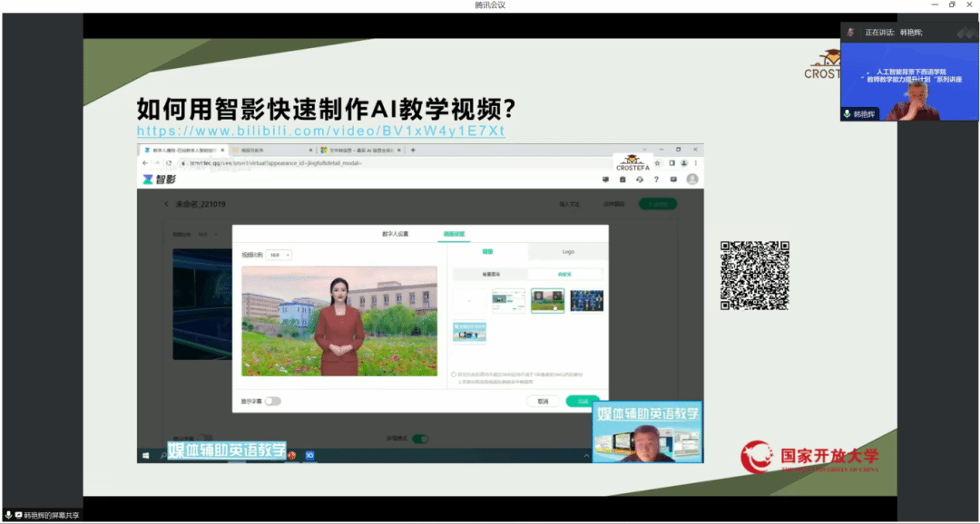The height and width of the screenshot is (524, 980).
Task: Toggle the green switch behind the dialog
Action: [420, 439]
